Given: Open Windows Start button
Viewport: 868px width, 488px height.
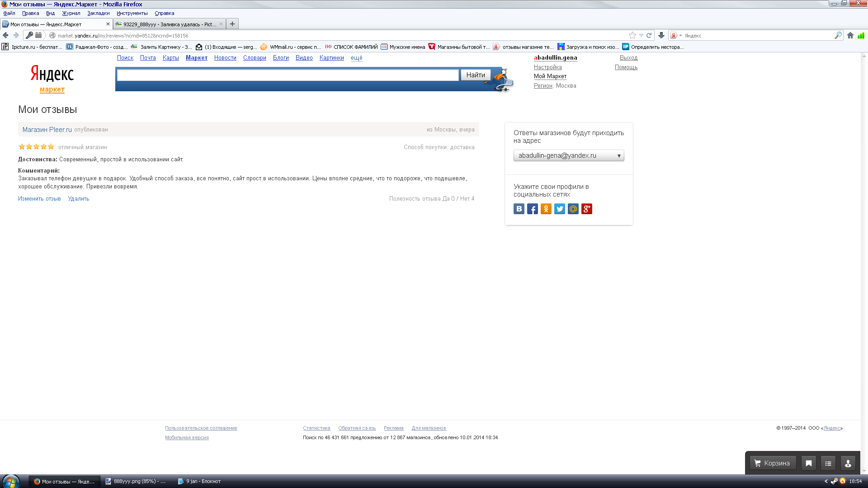Looking at the screenshot, I should 10,481.
